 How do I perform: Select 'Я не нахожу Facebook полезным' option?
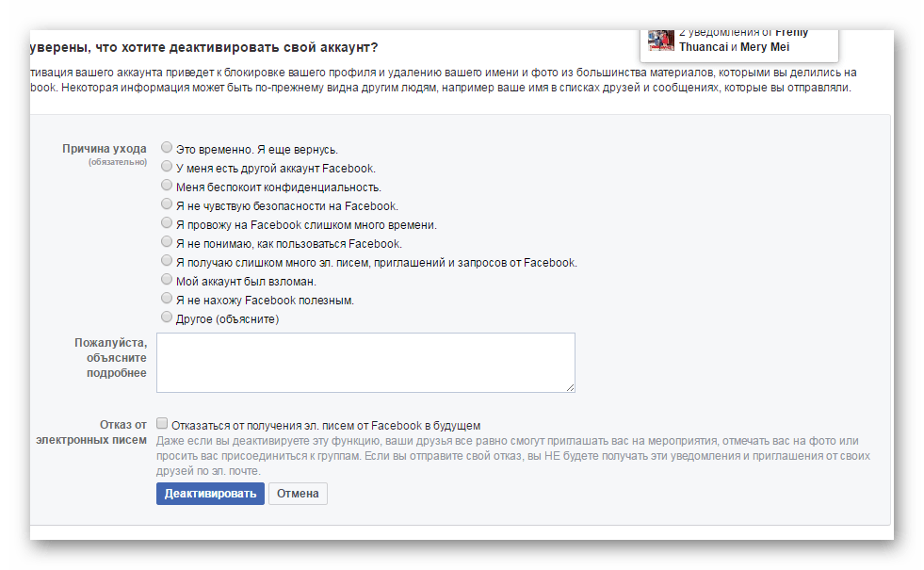click(167, 299)
